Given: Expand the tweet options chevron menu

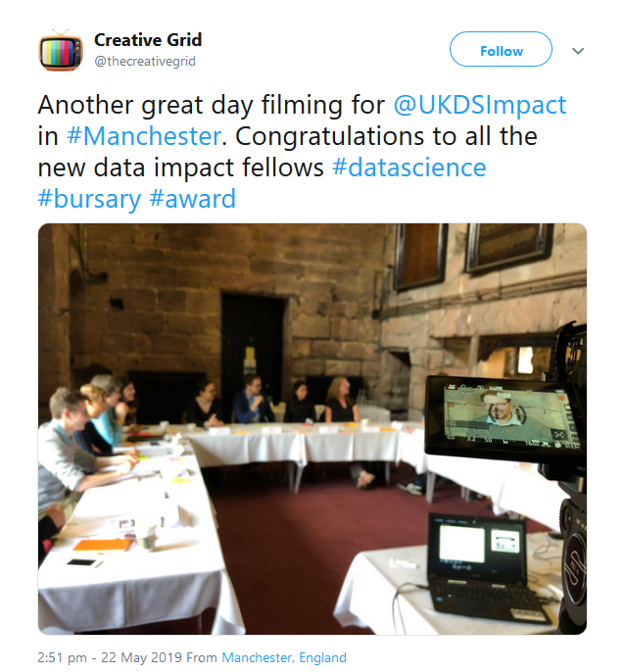Looking at the screenshot, I should 578,51.
